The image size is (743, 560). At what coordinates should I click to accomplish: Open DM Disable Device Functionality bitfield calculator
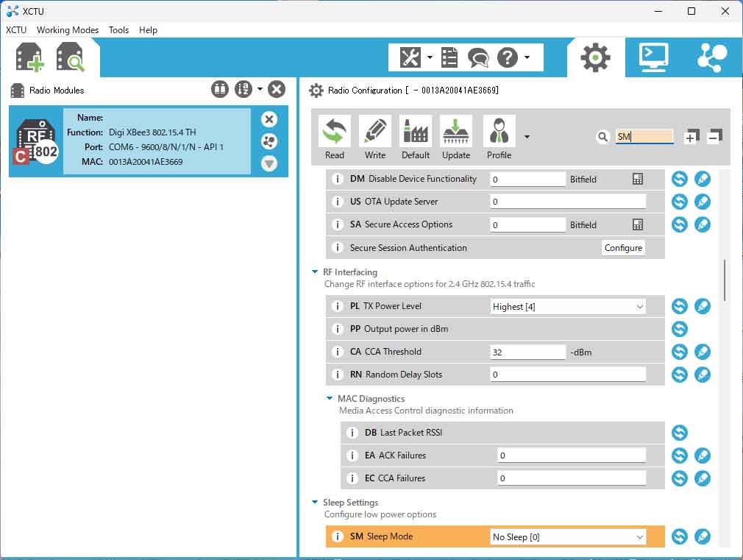tap(638, 180)
